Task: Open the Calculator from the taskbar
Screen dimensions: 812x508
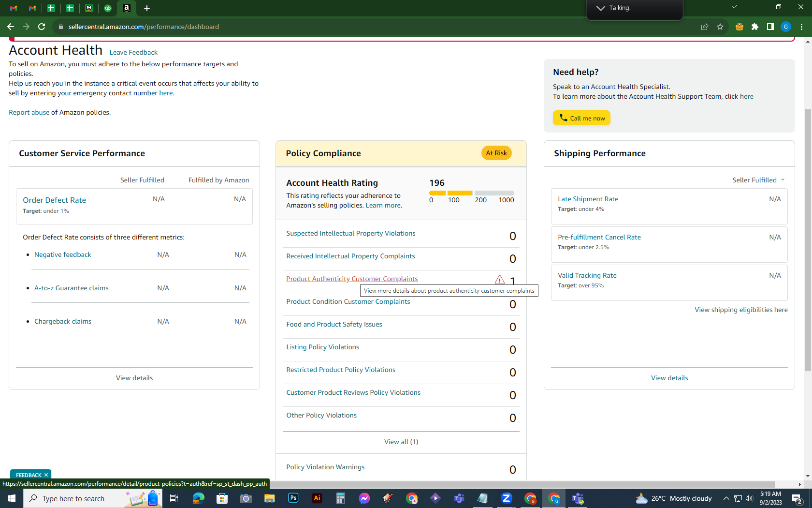Action: [341, 498]
